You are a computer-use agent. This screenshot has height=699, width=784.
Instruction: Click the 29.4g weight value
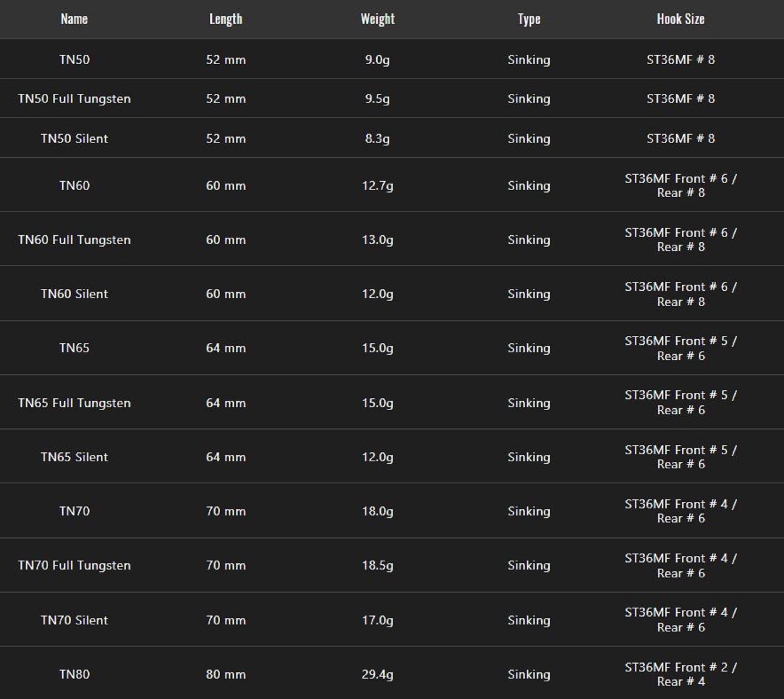pyautogui.click(x=377, y=674)
